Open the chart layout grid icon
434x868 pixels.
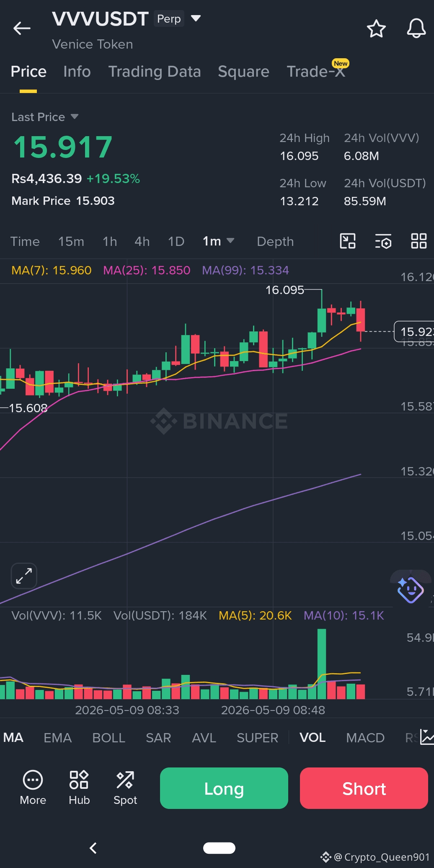[418, 241]
